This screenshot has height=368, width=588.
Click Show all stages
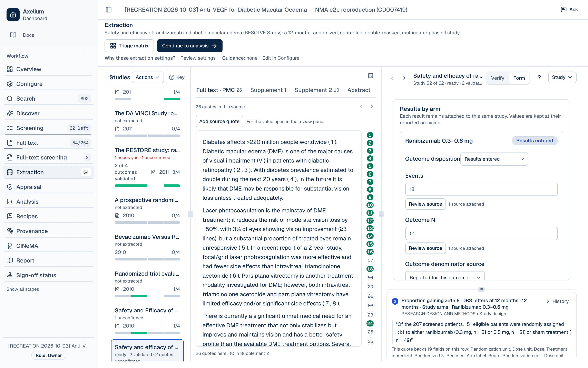(x=23, y=289)
